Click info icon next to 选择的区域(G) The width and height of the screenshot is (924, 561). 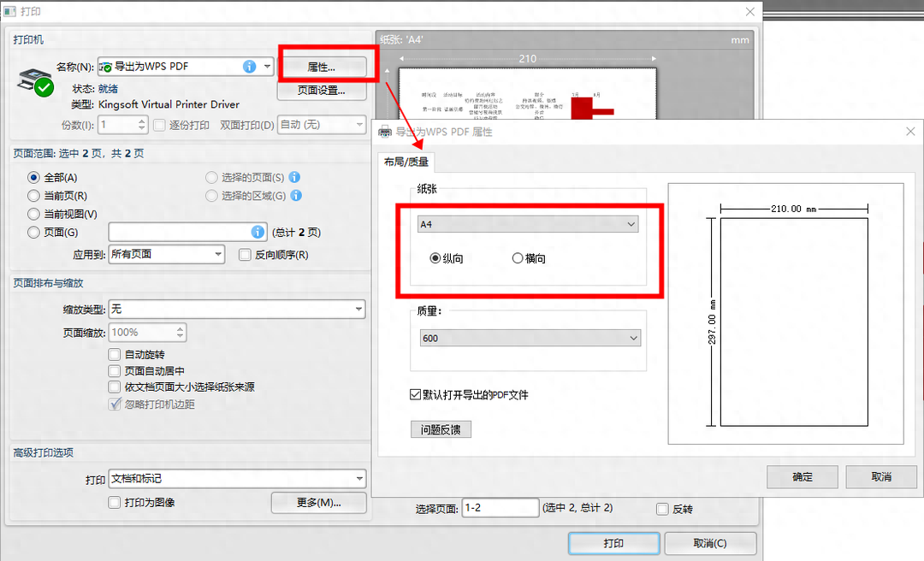pyautogui.click(x=296, y=195)
